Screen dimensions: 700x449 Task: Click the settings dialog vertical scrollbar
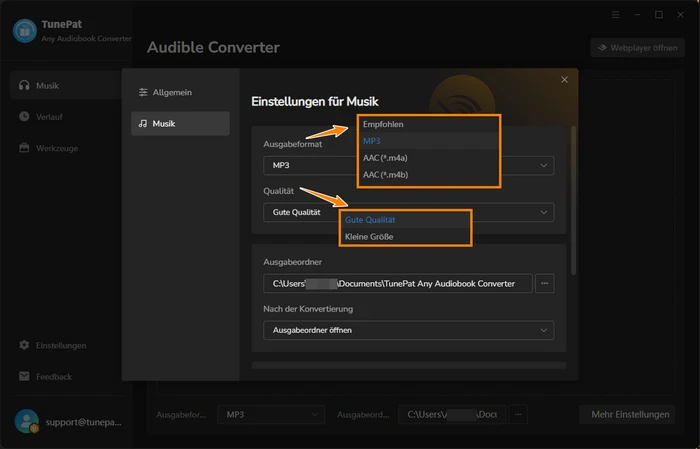(574, 200)
